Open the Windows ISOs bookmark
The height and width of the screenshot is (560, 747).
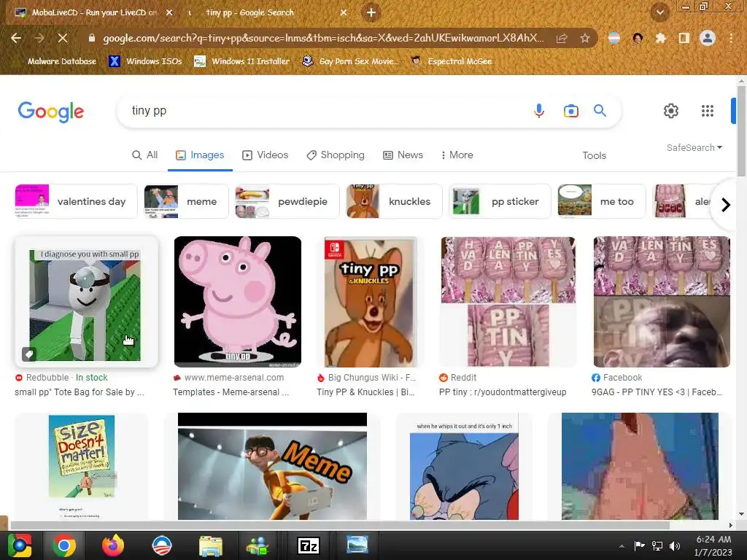(x=146, y=61)
